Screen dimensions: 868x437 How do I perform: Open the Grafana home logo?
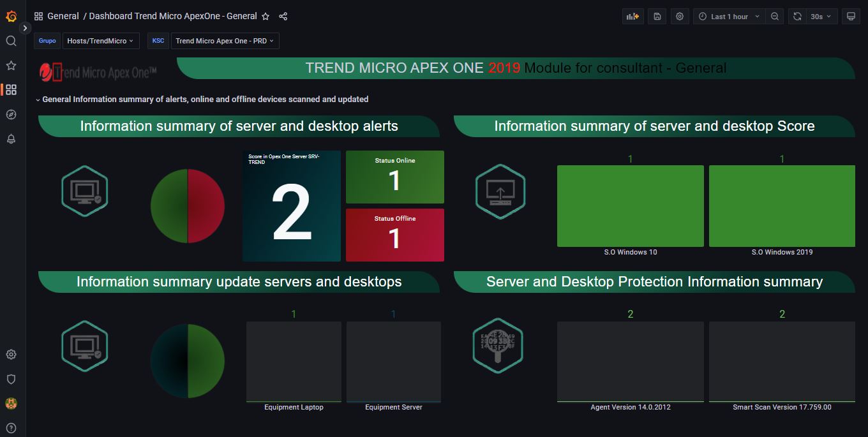click(x=11, y=16)
